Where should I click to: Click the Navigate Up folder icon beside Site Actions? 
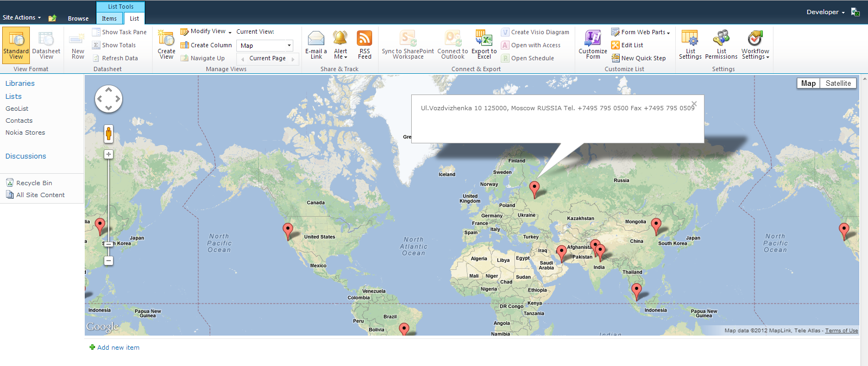[x=52, y=18]
